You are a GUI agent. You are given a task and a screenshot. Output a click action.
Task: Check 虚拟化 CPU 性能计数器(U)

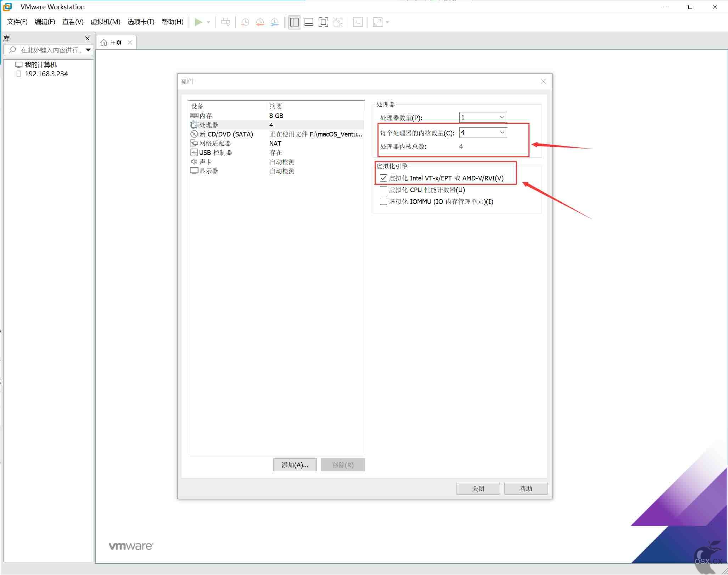point(383,190)
